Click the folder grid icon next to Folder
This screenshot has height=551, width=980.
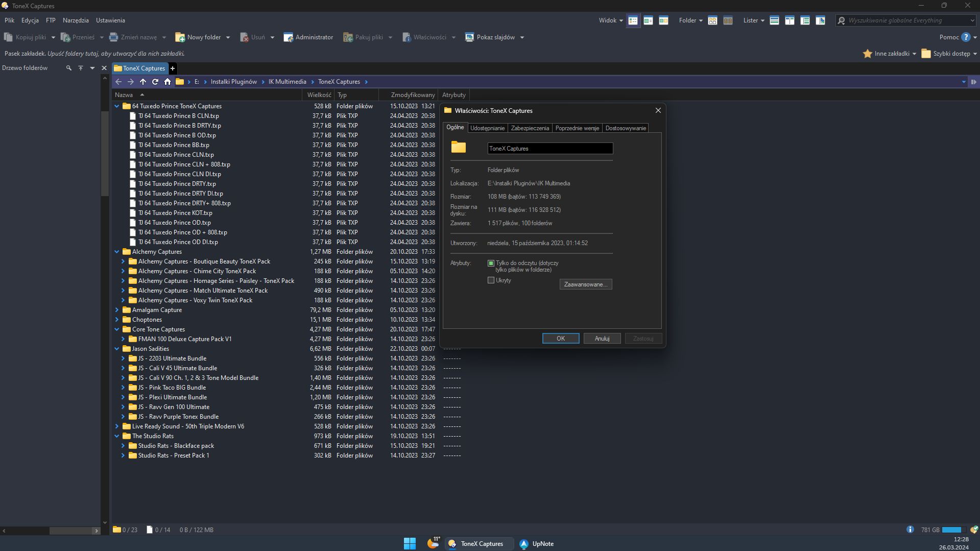click(712, 20)
